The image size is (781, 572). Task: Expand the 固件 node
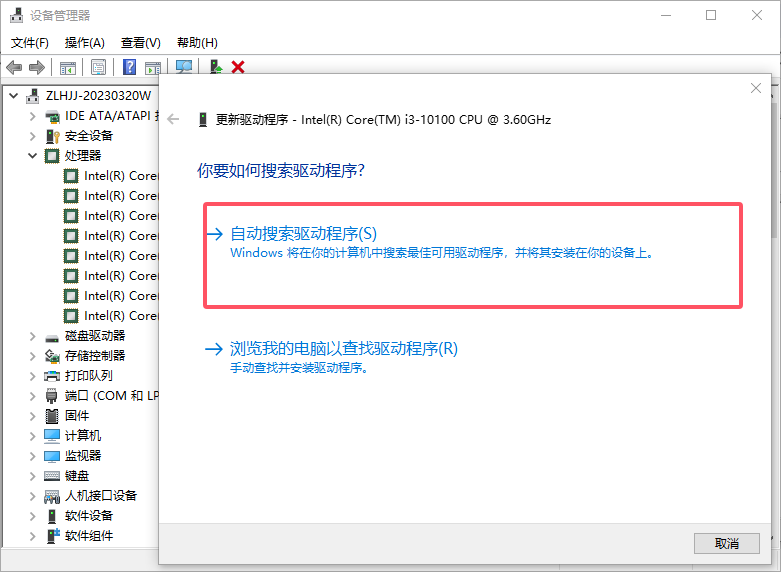33,416
